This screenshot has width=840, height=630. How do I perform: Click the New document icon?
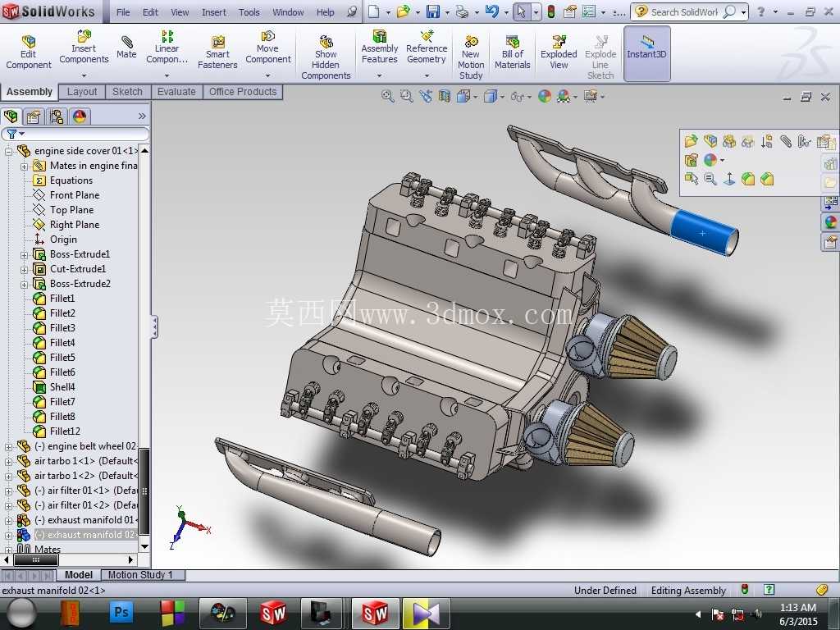tap(374, 11)
